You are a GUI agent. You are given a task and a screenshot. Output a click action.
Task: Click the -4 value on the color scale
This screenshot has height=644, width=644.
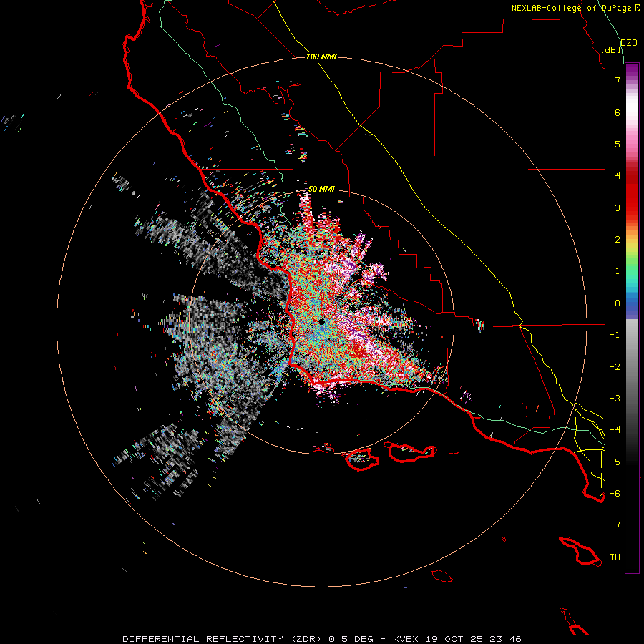coord(615,430)
